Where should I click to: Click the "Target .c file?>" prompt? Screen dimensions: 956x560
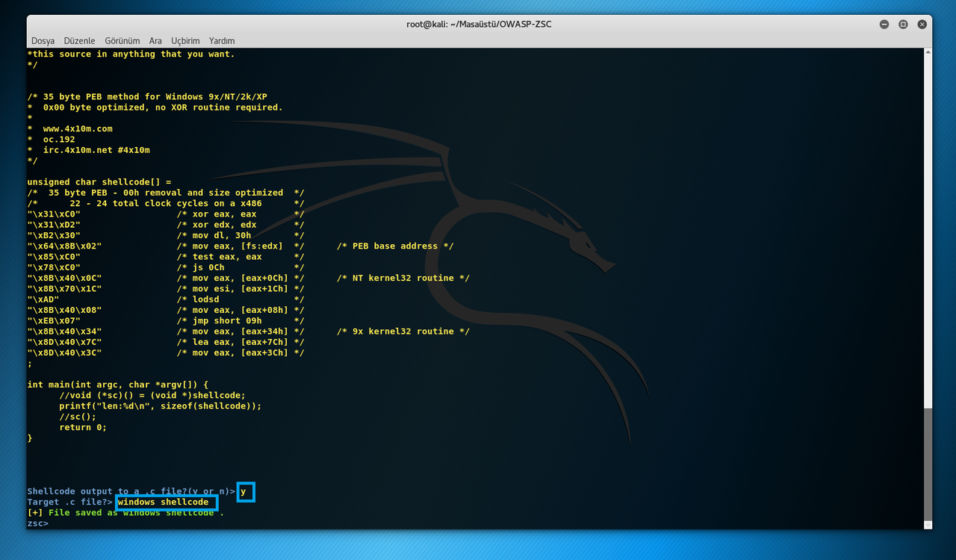tap(70, 502)
